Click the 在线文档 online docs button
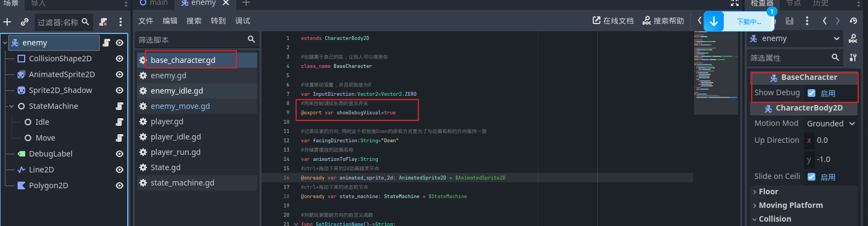Screen dimensions: 868x226 point(613,21)
